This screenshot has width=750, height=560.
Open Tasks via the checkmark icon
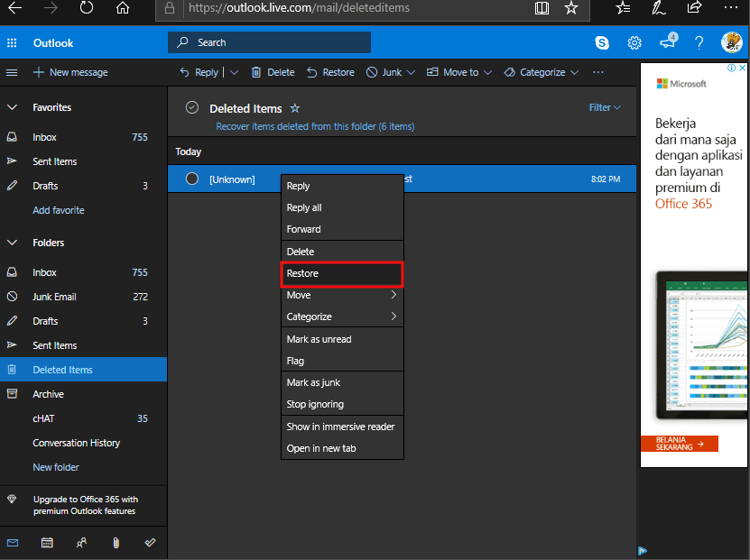pos(151,542)
